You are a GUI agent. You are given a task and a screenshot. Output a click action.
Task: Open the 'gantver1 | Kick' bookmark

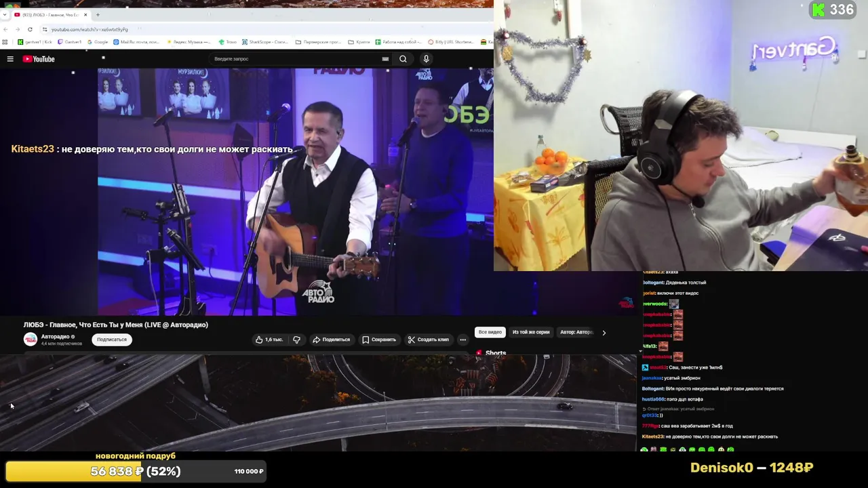click(x=35, y=42)
